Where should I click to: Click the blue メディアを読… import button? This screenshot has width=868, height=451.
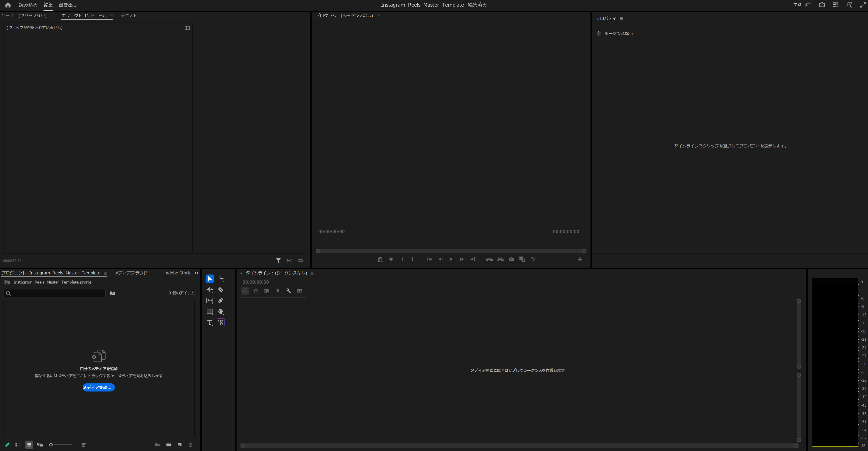98,387
